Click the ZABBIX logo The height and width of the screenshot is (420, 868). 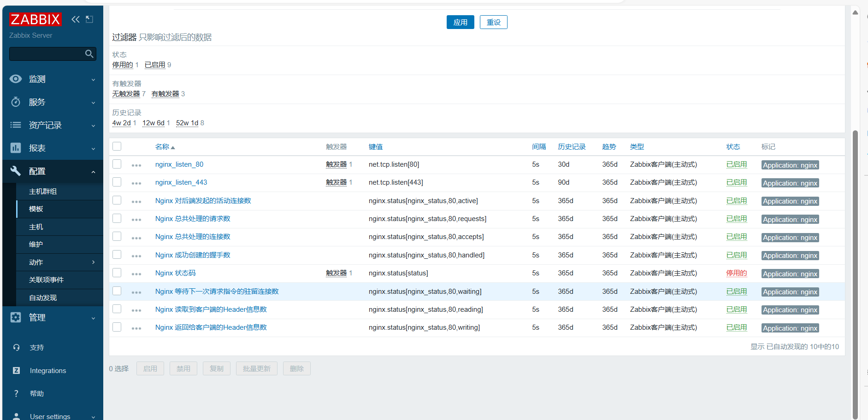(35, 19)
